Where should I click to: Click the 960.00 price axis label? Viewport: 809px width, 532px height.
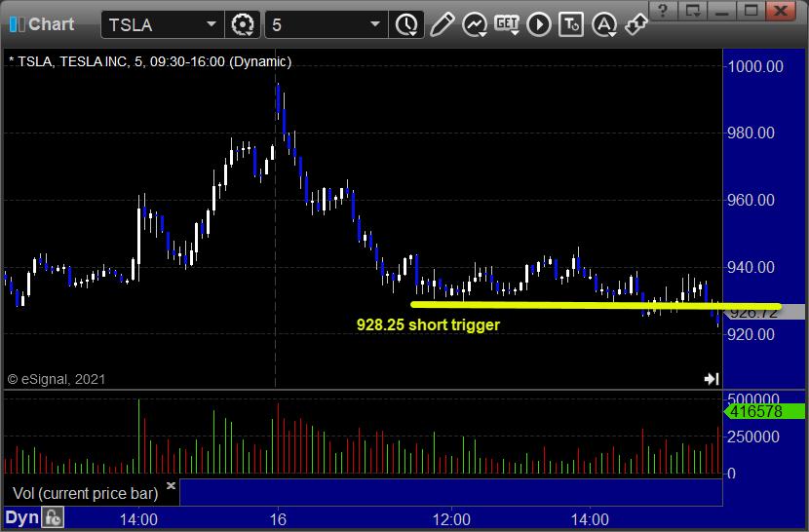click(751, 200)
